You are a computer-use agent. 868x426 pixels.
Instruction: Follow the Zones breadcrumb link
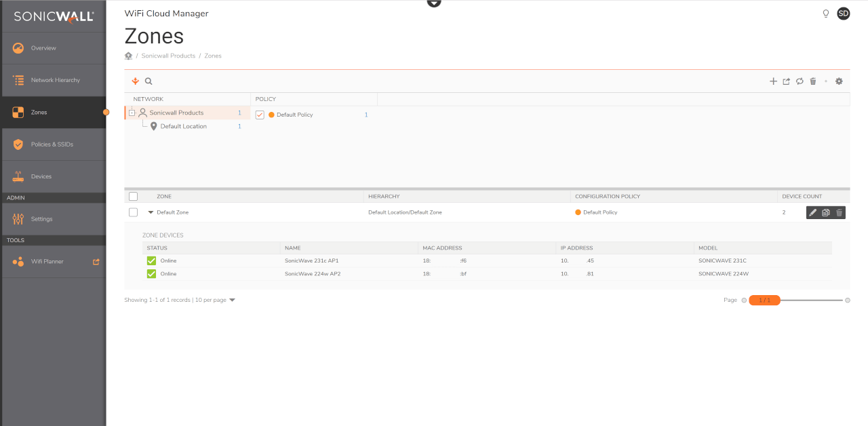213,56
